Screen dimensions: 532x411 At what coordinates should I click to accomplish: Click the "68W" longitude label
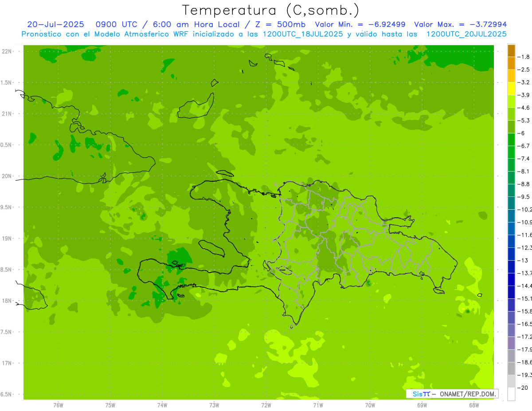tap(474, 406)
